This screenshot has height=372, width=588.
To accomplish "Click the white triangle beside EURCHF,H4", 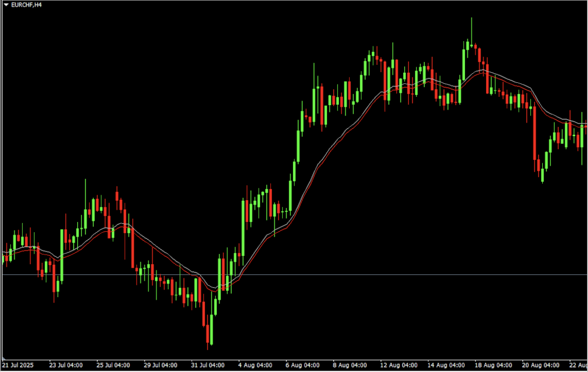I will [x=6, y=5].
